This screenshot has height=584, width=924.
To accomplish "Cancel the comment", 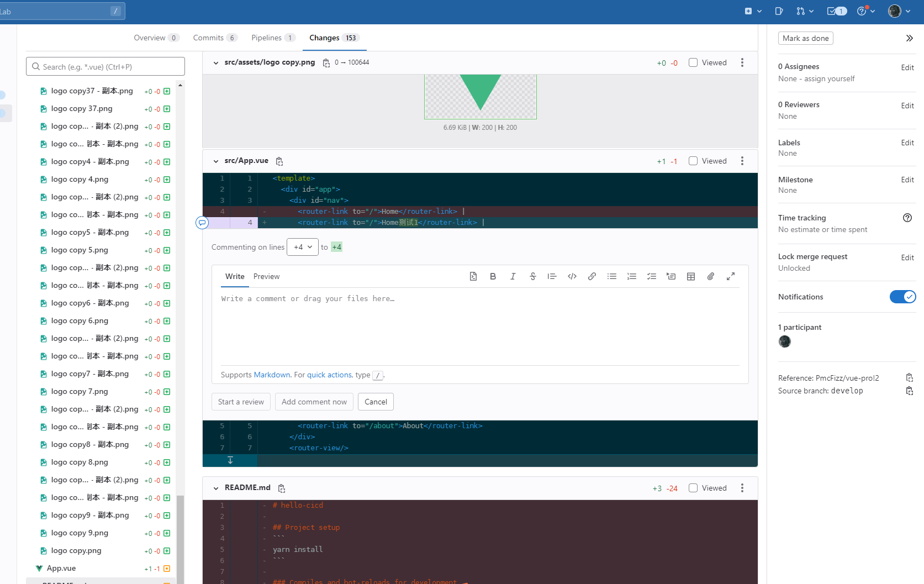I will coord(376,402).
